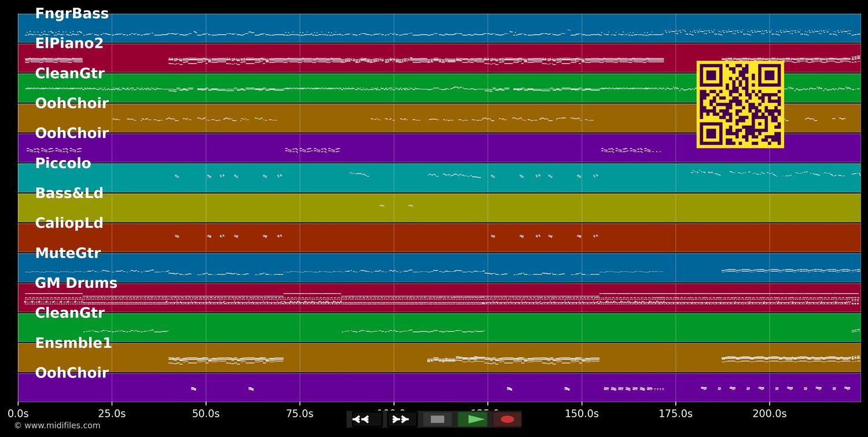
Task: Open the www.midifiles.com link
Action: click(x=57, y=425)
